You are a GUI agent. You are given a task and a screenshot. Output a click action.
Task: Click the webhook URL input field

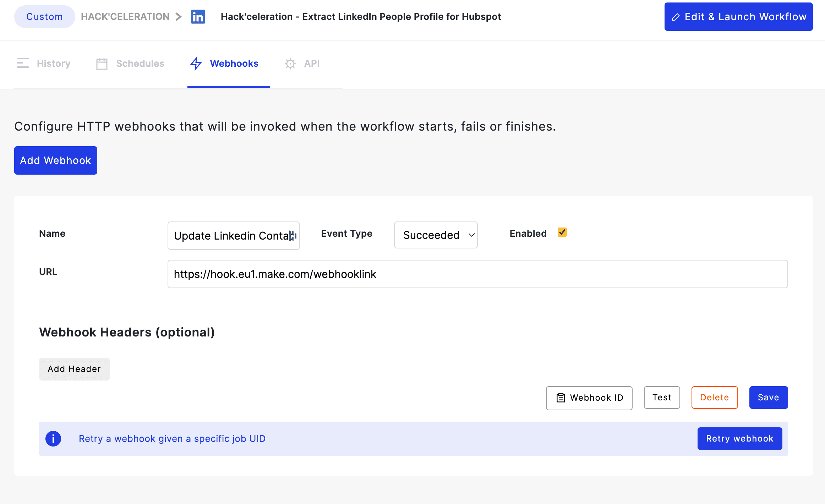(478, 274)
